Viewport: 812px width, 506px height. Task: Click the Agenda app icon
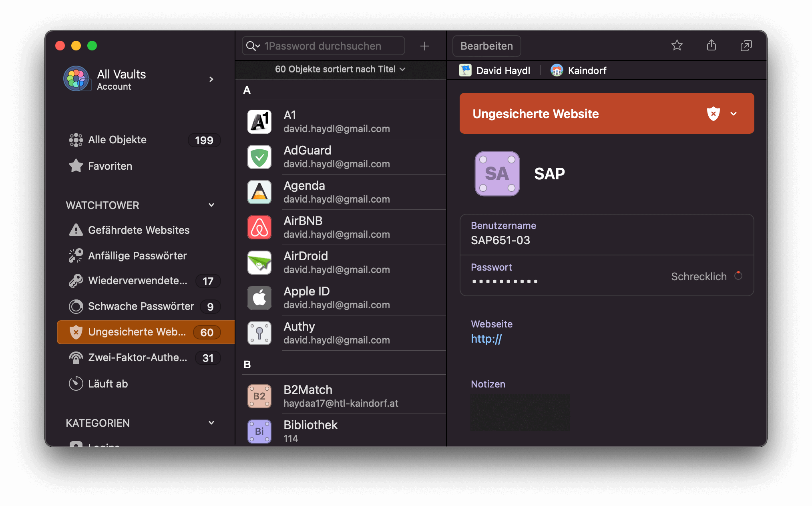click(259, 192)
